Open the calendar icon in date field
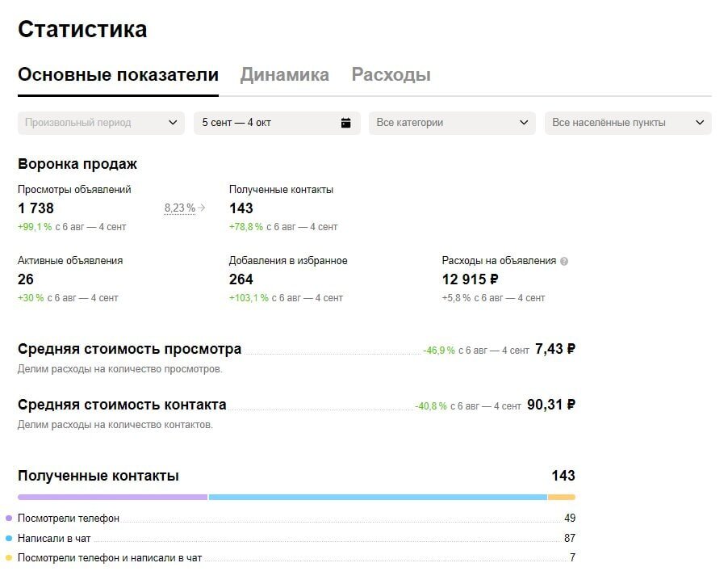The width and height of the screenshot is (728, 588). (x=345, y=123)
